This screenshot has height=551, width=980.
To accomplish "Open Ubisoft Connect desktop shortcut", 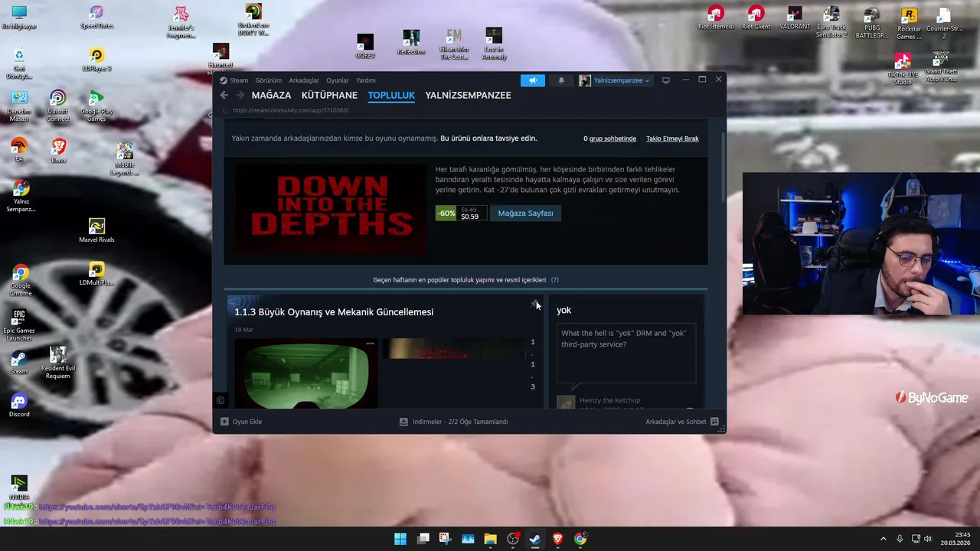I will tap(57, 106).
